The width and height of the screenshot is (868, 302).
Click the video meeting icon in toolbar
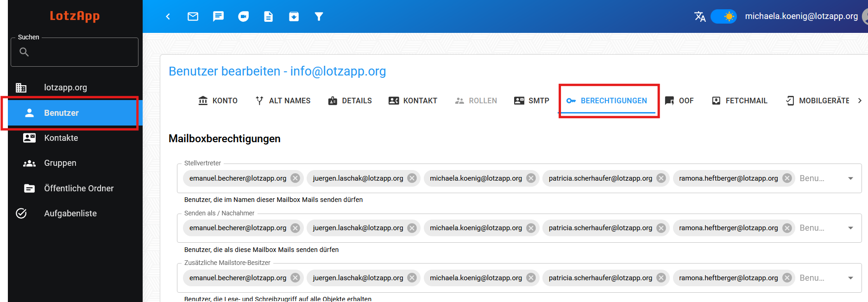tap(243, 17)
